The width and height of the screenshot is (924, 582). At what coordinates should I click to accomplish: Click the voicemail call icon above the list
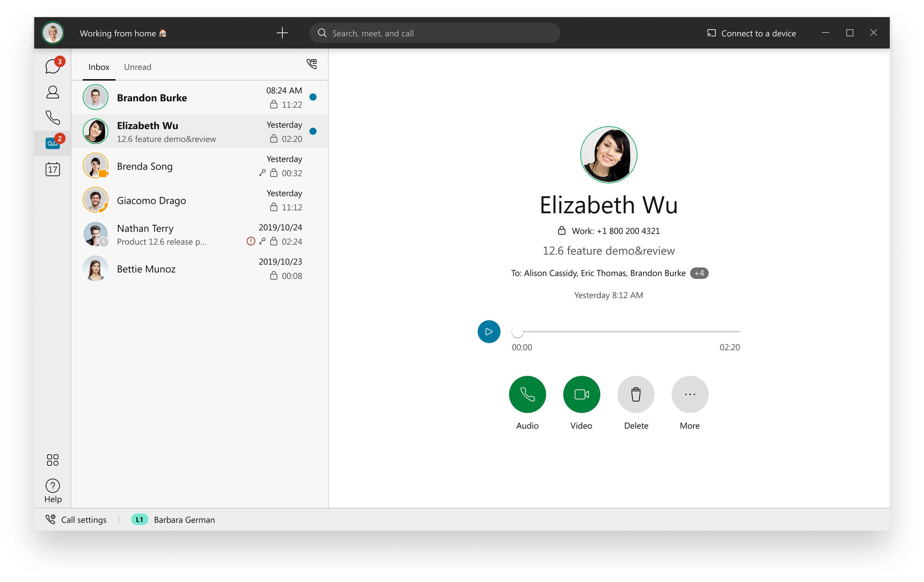coord(312,64)
